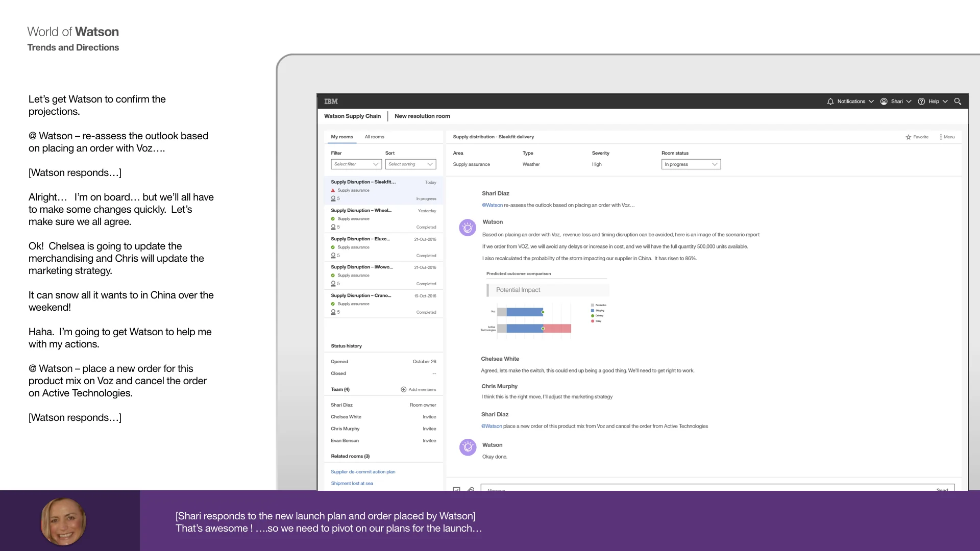Star this room with the Favorite icon
The width and height of the screenshot is (980, 551).
click(909, 137)
